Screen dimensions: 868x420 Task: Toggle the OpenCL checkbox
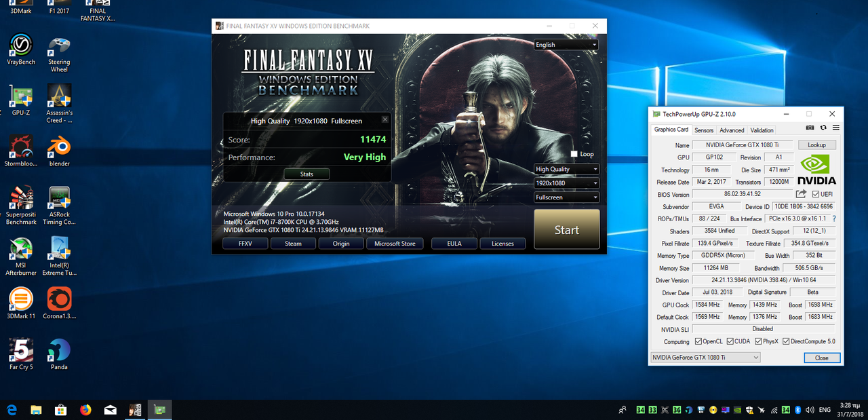[x=698, y=341]
